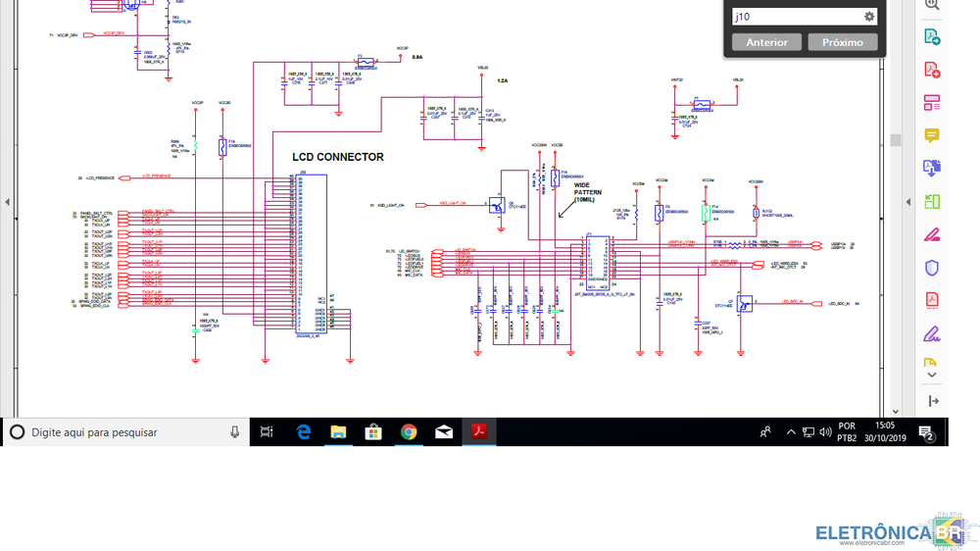This screenshot has width=980, height=551.
Task: Open Google Chrome from the taskbar
Action: [409, 432]
